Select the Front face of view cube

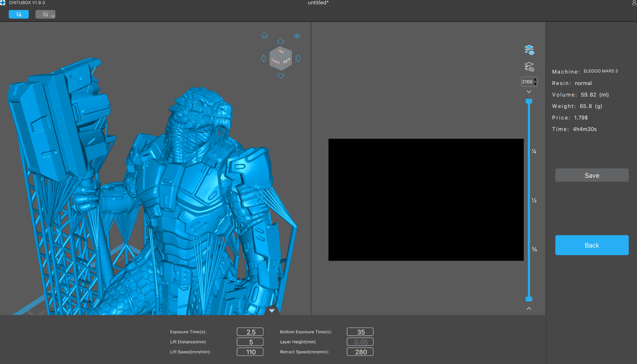point(276,62)
